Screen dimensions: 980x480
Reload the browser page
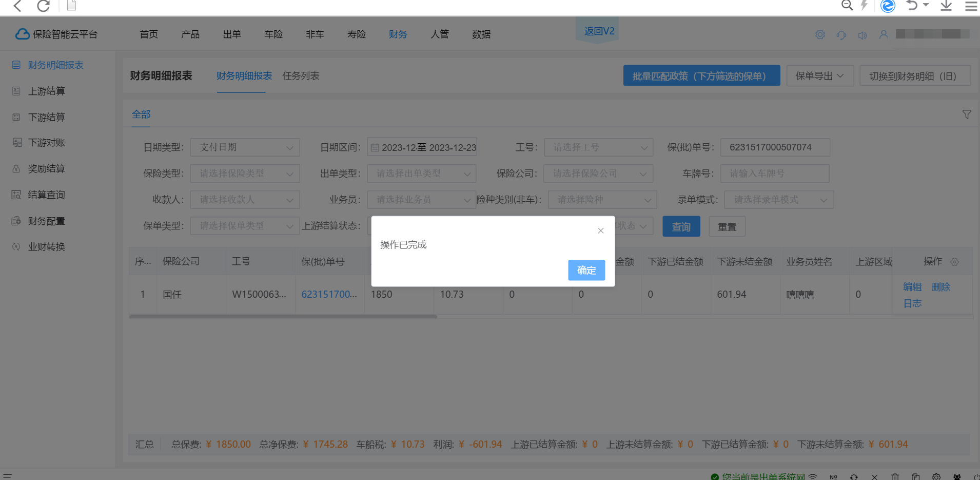tap(44, 6)
